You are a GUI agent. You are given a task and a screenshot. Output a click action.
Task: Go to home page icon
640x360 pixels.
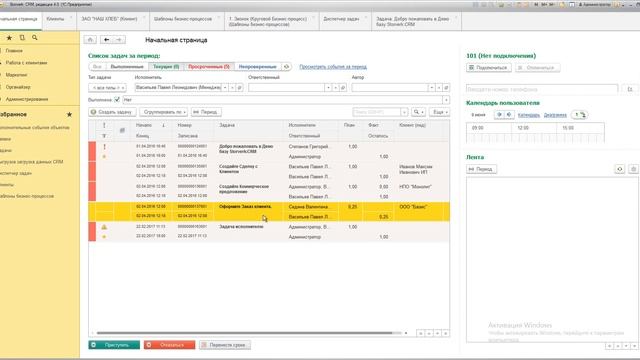click(x=90, y=40)
